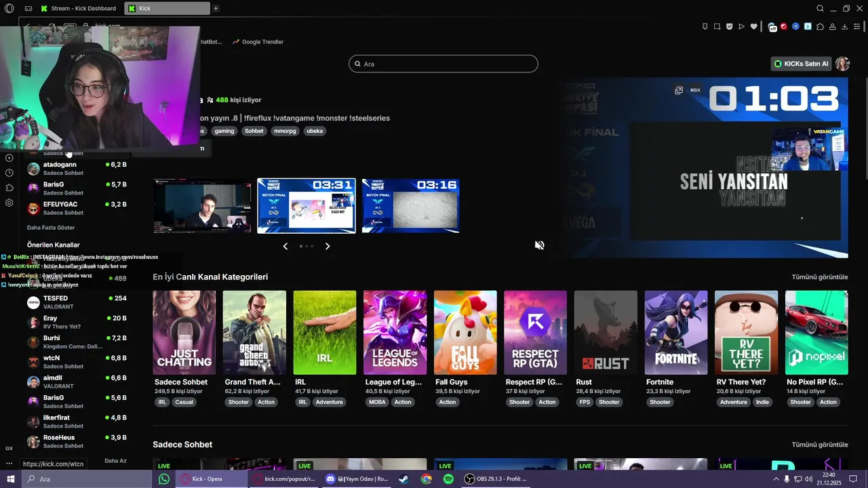Pop out featured stream player icon
868x488 pixels.
679,90
